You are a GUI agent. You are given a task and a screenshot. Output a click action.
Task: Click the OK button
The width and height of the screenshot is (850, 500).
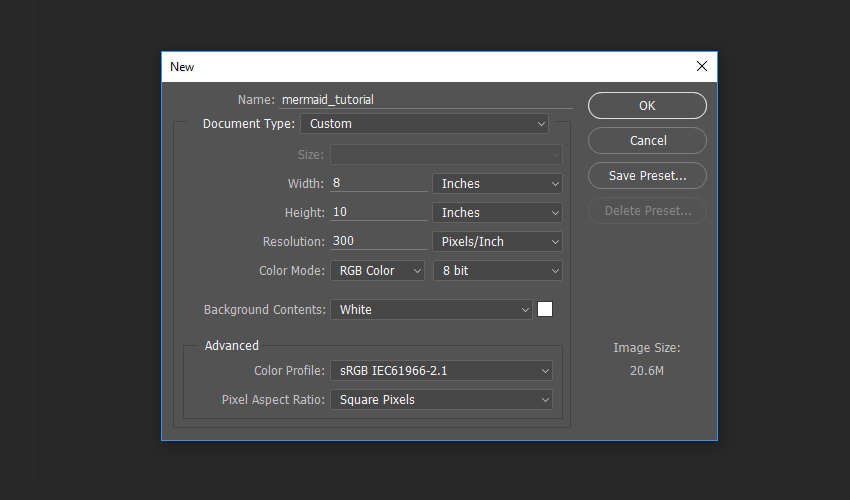(x=647, y=105)
